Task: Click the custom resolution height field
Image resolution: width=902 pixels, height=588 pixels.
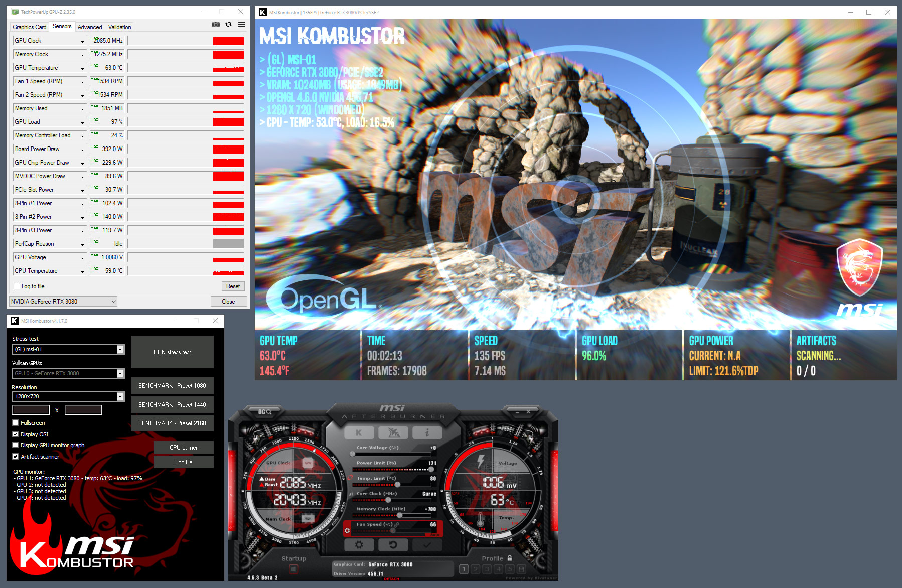Action: (83, 410)
